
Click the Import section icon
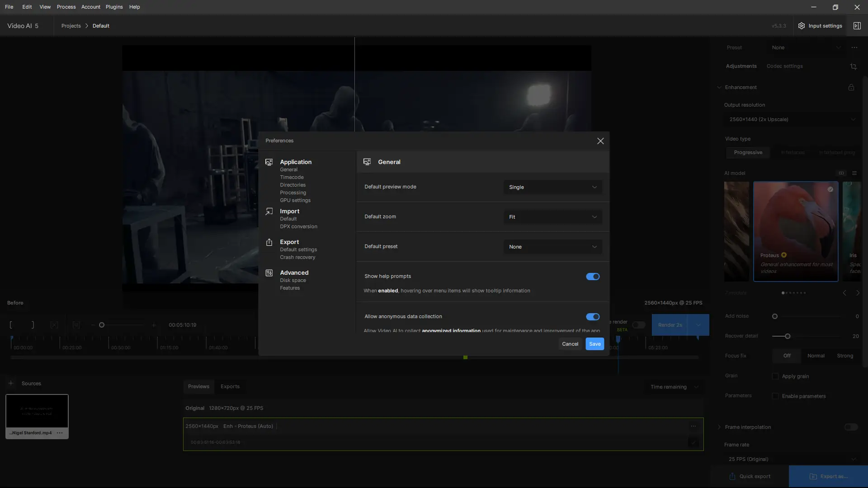(269, 211)
